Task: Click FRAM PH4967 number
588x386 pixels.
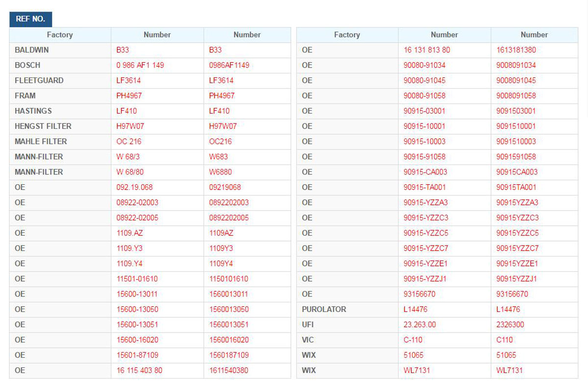Action: pyautogui.click(x=129, y=96)
